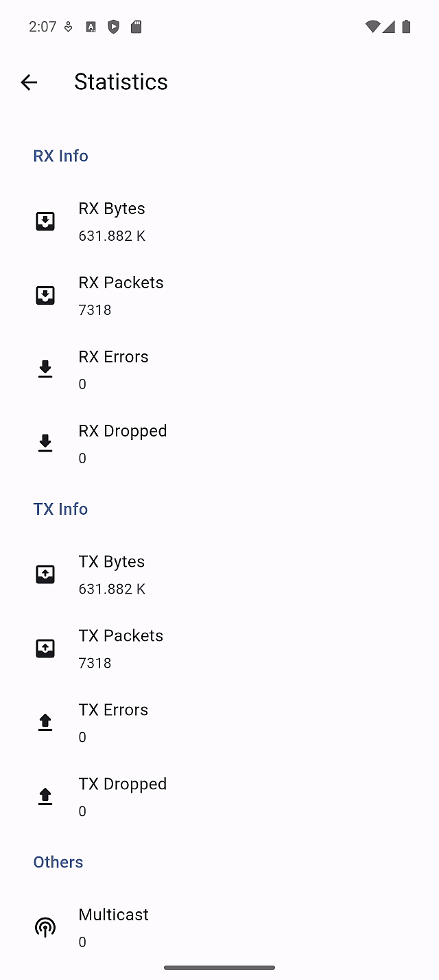The width and height of the screenshot is (439, 980).
Task: Tap the TX Dropped upload icon
Action: click(45, 796)
